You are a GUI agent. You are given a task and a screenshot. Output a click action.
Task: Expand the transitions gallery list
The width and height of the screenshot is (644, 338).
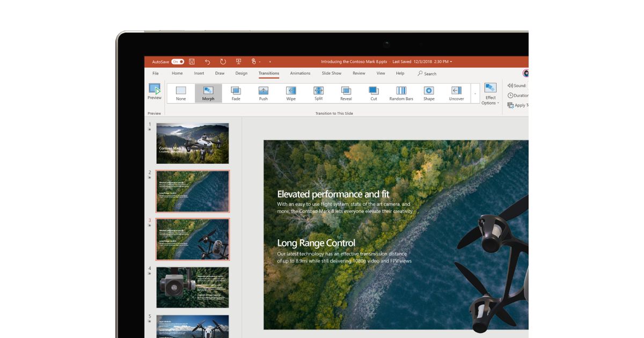[474, 94]
